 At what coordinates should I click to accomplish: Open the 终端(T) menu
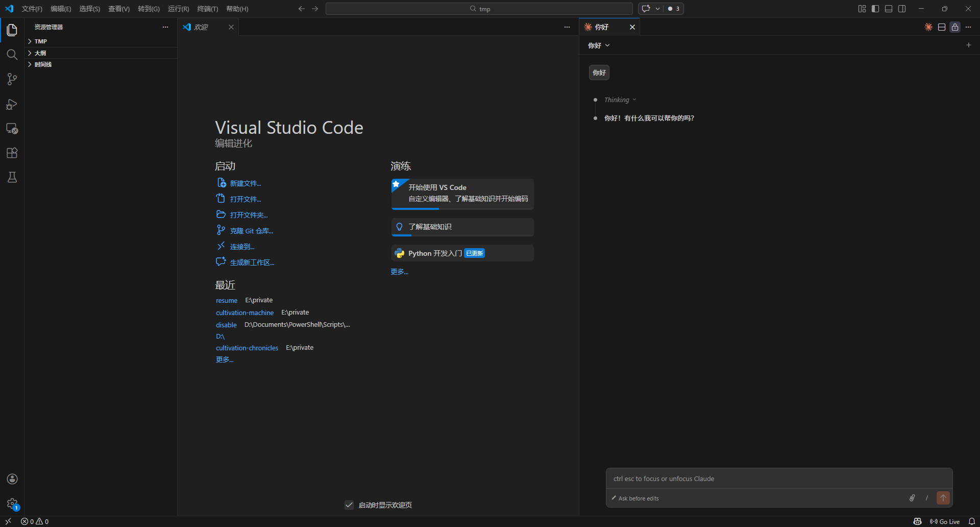click(x=208, y=9)
